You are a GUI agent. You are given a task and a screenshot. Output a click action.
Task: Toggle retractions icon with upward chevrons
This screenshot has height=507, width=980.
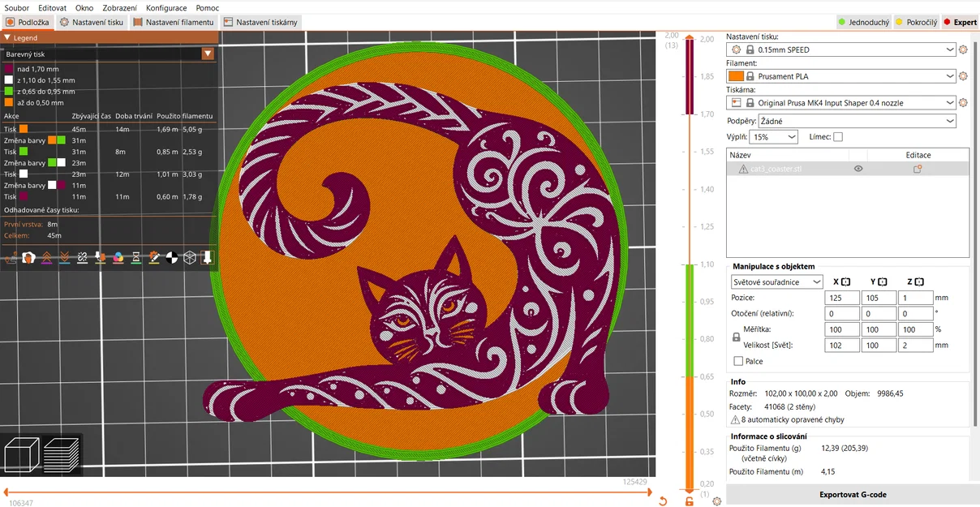46,257
